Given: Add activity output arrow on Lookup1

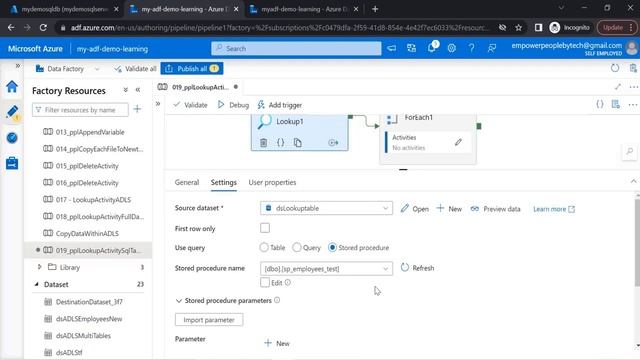Looking at the screenshot, I should click(333, 142).
